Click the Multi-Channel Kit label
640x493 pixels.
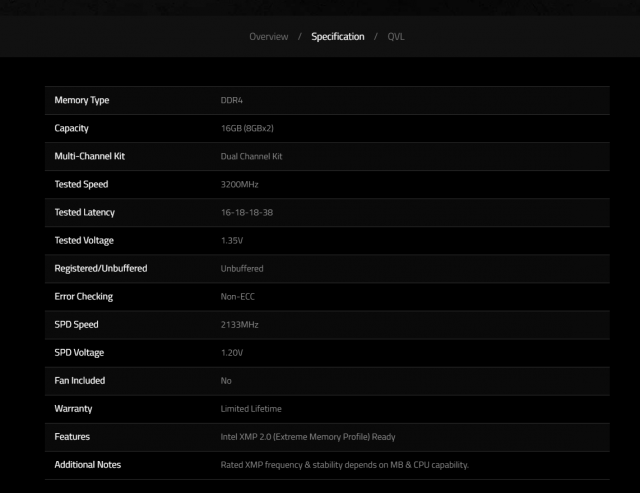[x=90, y=157]
